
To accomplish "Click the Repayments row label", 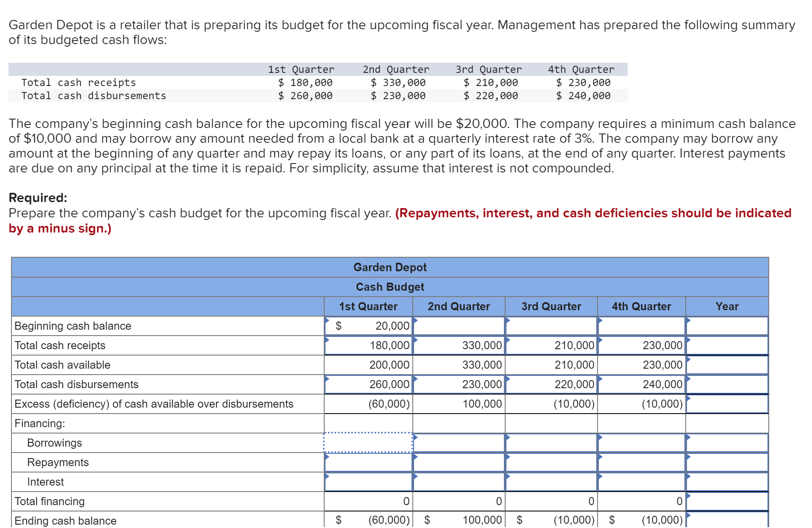I will pyautogui.click(x=58, y=462).
